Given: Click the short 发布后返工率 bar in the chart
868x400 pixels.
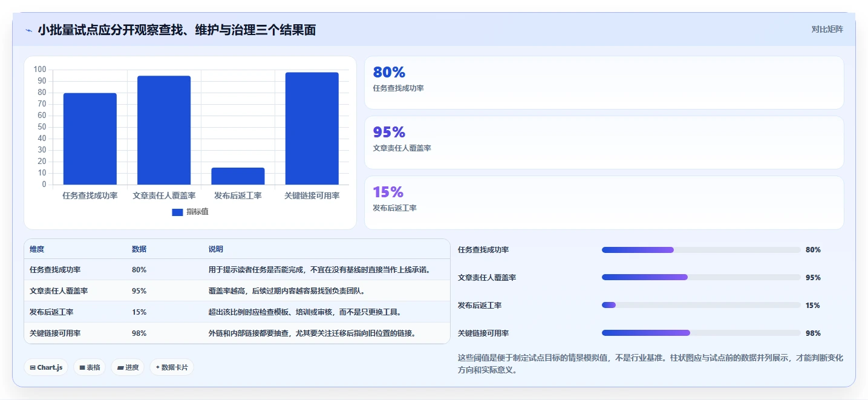Looking at the screenshot, I should tap(238, 176).
